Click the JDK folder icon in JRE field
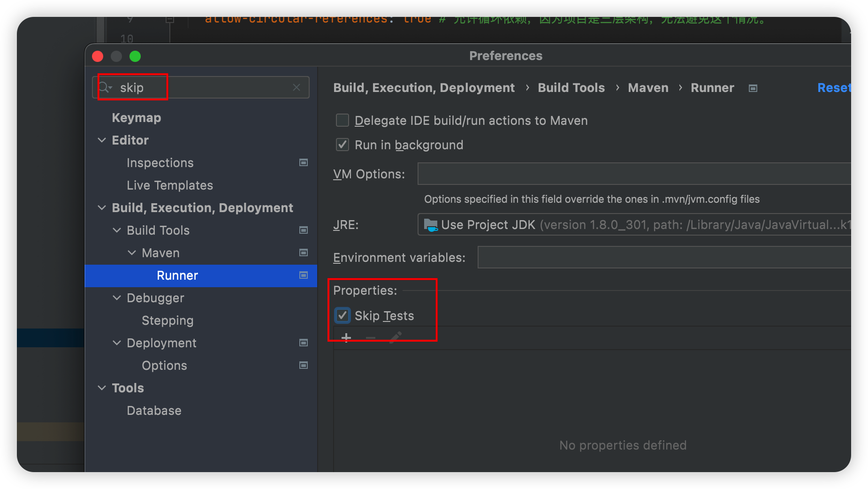868x489 pixels. click(431, 225)
